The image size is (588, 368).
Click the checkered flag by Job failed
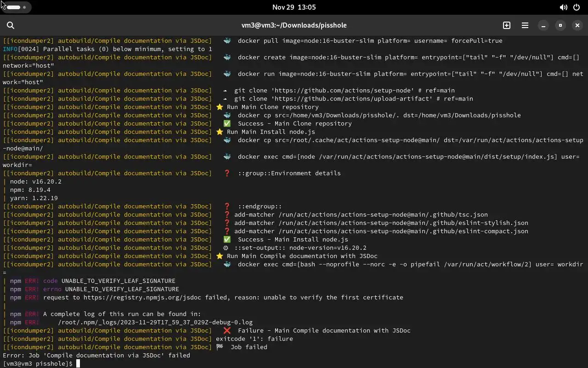point(220,347)
